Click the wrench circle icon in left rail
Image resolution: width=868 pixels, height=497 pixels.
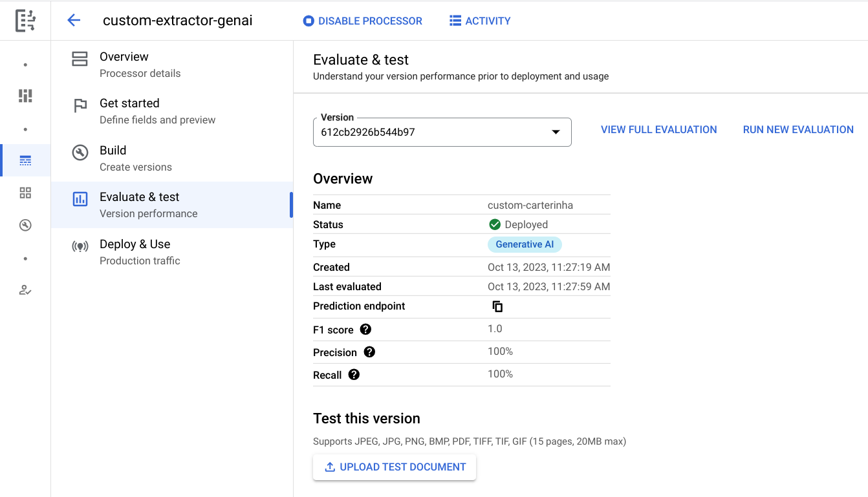tap(25, 225)
